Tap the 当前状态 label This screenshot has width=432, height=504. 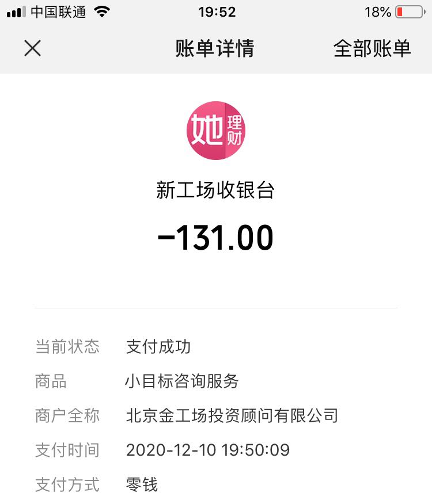(67, 347)
